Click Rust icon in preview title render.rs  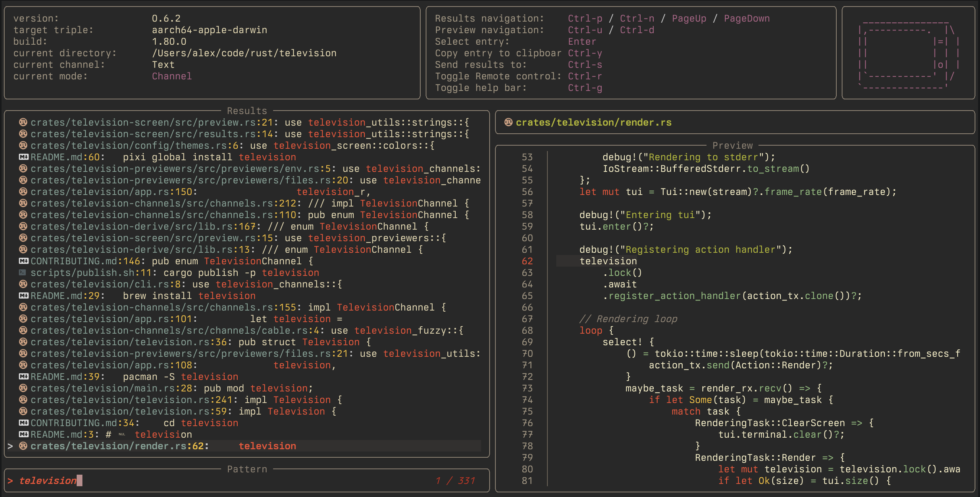coord(508,122)
